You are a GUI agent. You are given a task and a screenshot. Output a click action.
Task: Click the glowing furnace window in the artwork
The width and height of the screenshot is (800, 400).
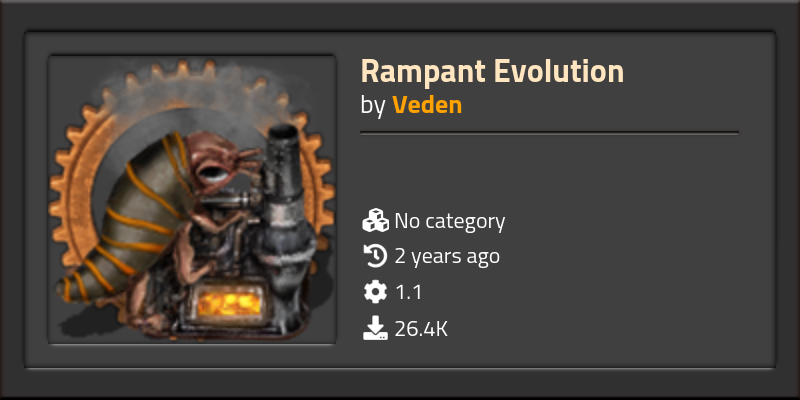229,304
